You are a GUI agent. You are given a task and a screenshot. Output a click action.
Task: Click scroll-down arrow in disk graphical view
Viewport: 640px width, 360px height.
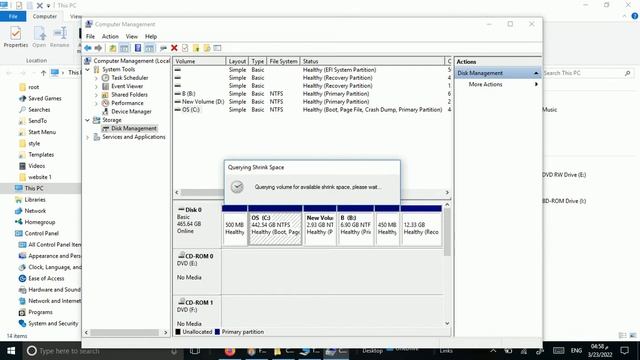(x=447, y=323)
